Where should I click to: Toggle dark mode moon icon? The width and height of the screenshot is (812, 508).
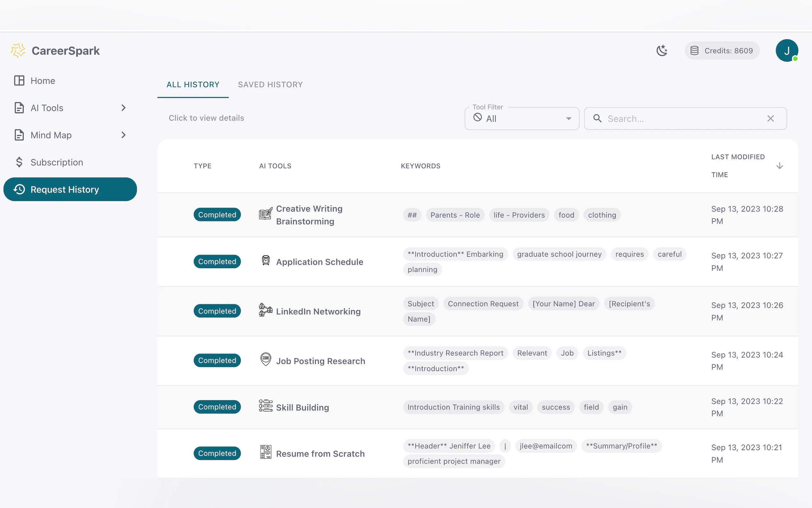point(662,51)
